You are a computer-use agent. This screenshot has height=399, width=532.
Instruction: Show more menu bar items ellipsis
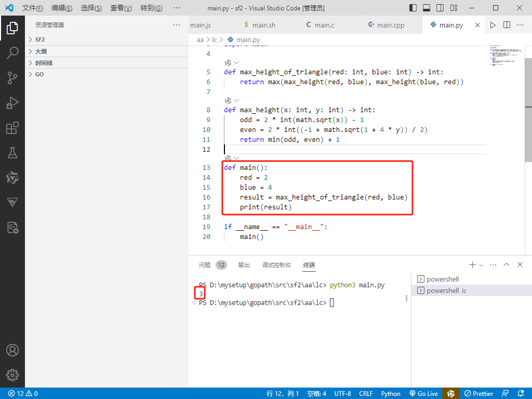pyautogui.click(x=177, y=8)
